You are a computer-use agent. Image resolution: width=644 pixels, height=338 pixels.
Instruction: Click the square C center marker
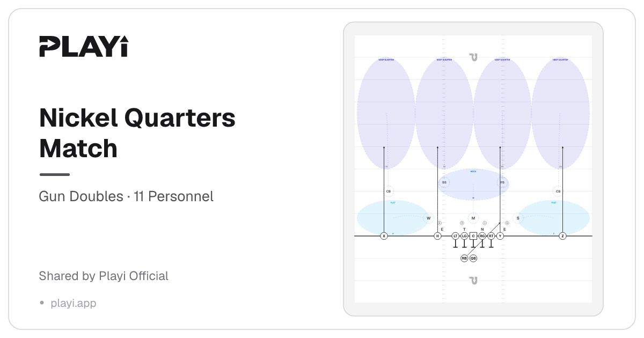[x=473, y=236]
